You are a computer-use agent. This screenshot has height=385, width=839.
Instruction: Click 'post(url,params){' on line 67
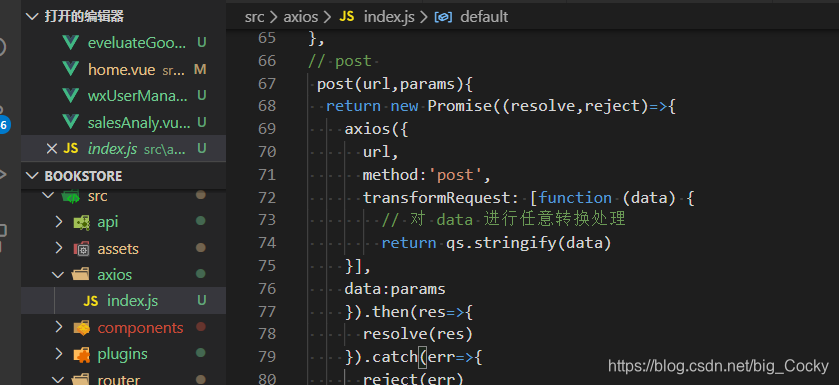395,84
